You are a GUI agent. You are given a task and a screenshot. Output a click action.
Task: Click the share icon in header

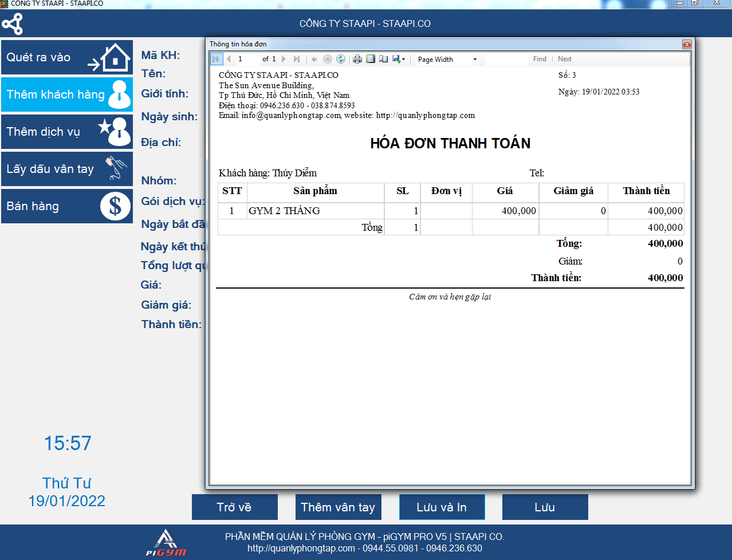(12, 24)
